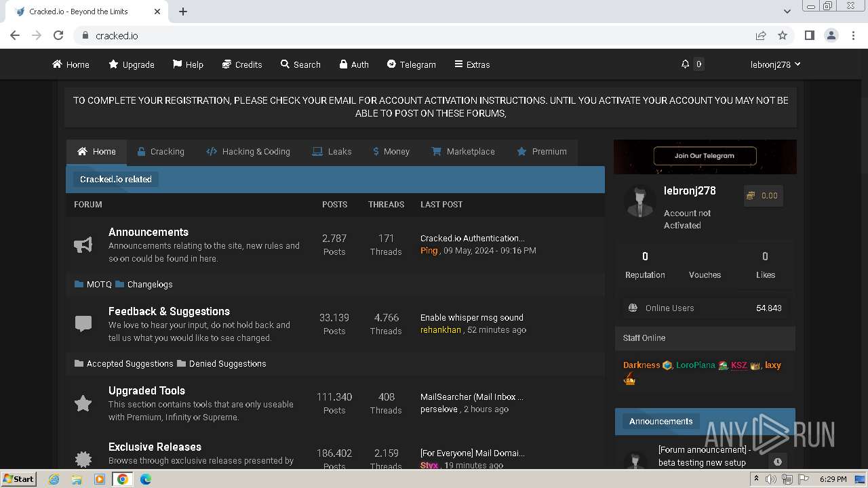868x488 pixels.
Task: Click the Announcements megaphone icon
Action: [x=83, y=245]
